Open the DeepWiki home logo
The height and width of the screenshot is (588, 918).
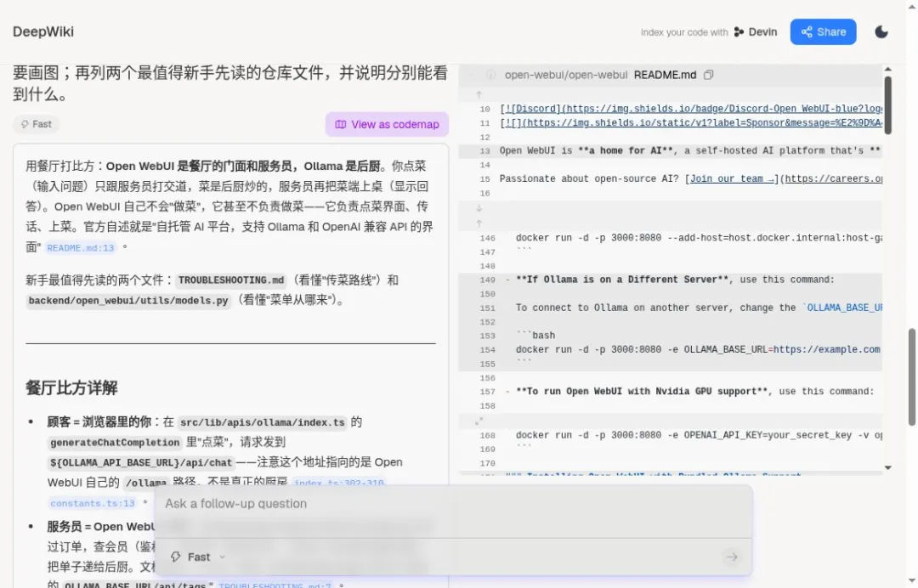(43, 31)
